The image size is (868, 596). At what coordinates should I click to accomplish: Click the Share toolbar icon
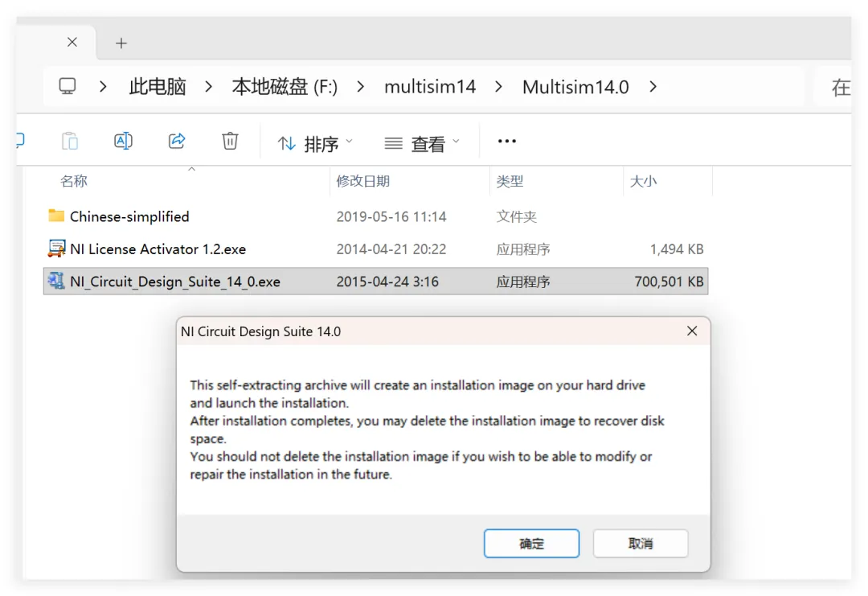177,141
